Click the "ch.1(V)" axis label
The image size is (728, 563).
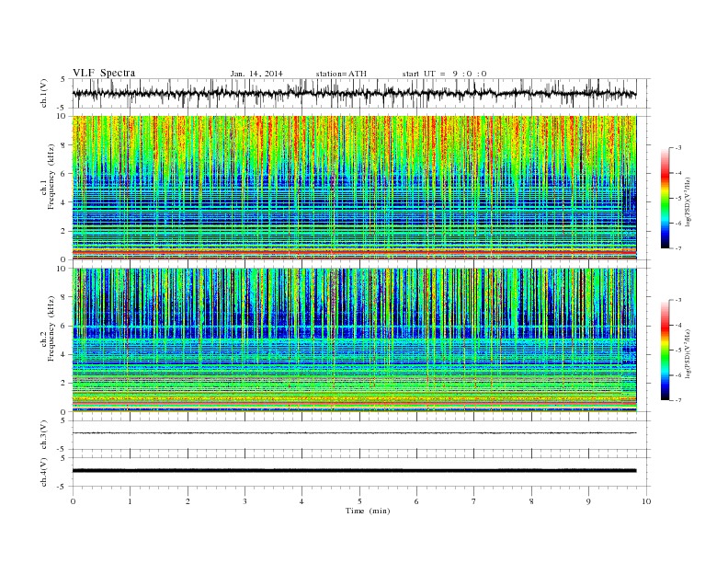pos(44,93)
